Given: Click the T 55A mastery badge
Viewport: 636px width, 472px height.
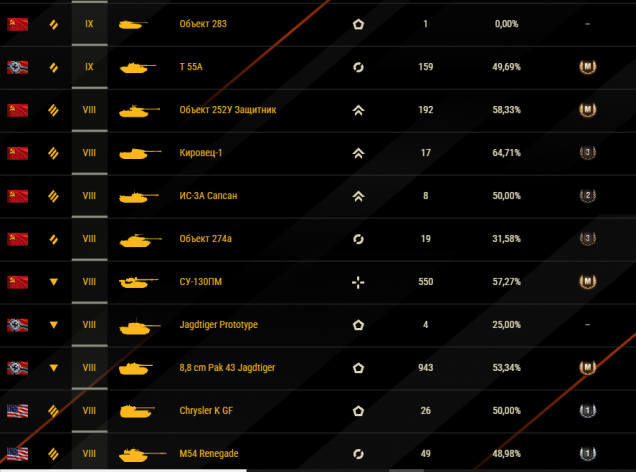Looking at the screenshot, I should [587, 67].
